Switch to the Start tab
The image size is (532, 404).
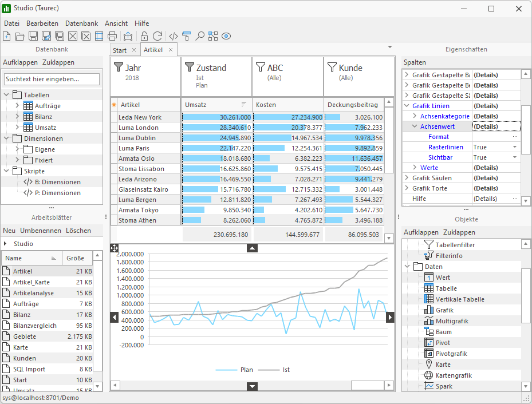pyautogui.click(x=120, y=50)
